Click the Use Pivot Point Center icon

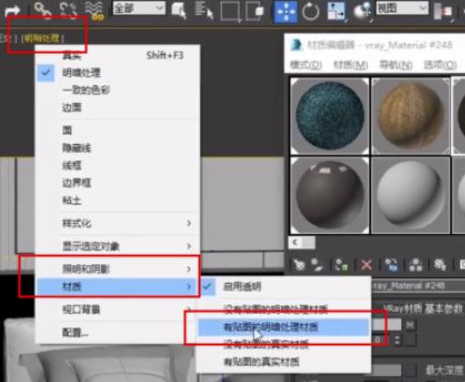pos(444,11)
